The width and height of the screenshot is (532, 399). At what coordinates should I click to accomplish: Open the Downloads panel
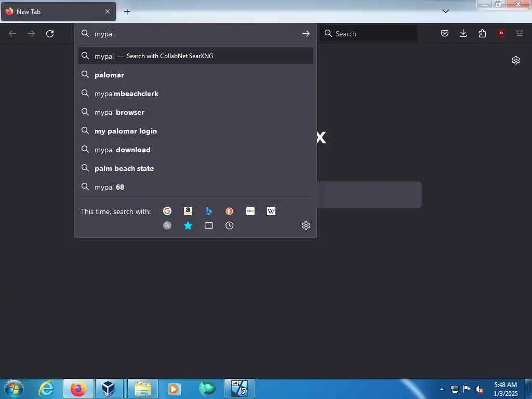coord(463,33)
